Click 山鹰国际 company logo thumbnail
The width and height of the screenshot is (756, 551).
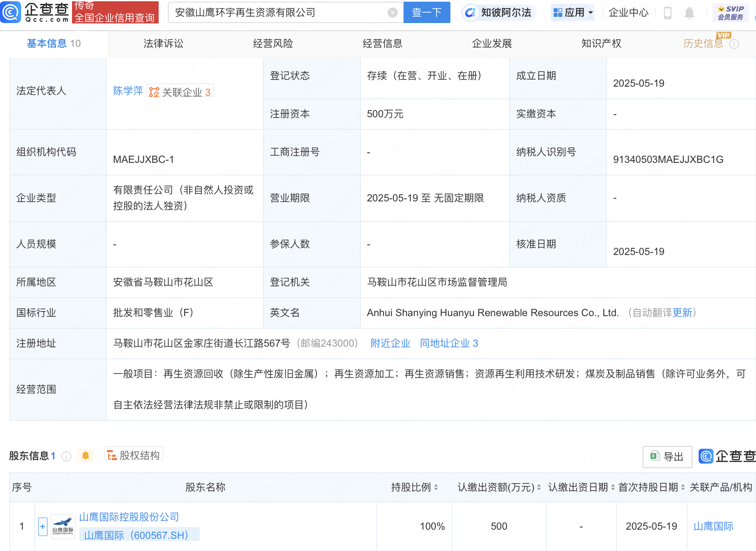(63, 527)
